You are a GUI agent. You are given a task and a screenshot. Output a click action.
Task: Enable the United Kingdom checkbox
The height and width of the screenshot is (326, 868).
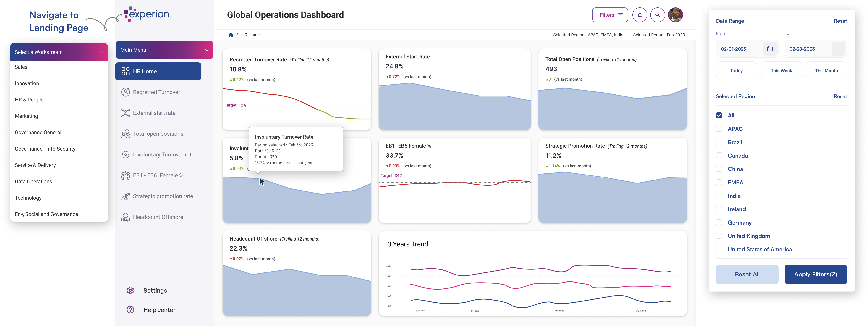(719, 236)
